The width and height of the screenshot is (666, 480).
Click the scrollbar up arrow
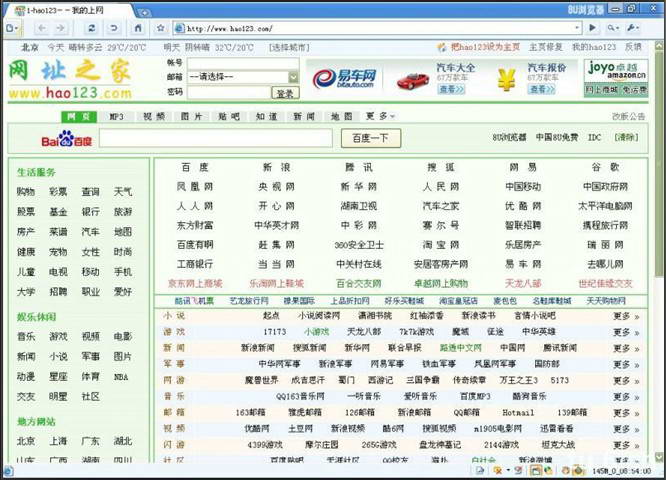pos(659,45)
